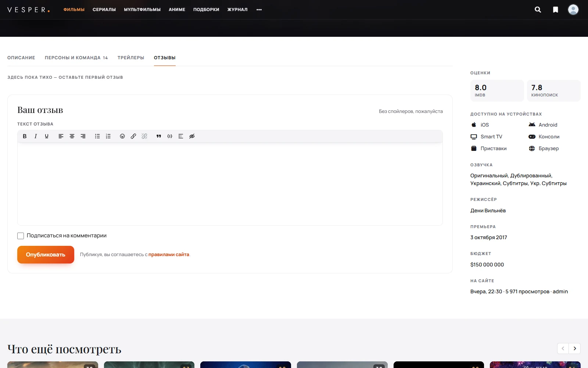588x368 pixels.
Task: Insert code using the curly braces icon
Action: (170, 136)
